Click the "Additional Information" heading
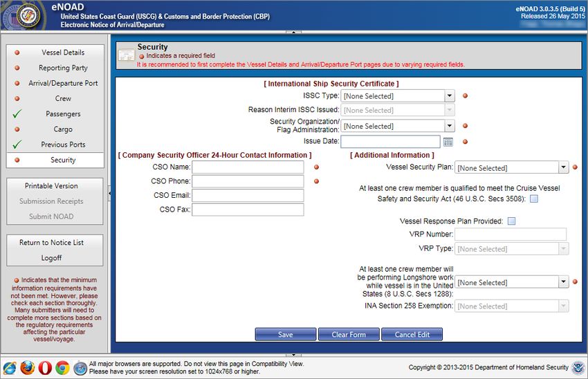 coord(392,155)
